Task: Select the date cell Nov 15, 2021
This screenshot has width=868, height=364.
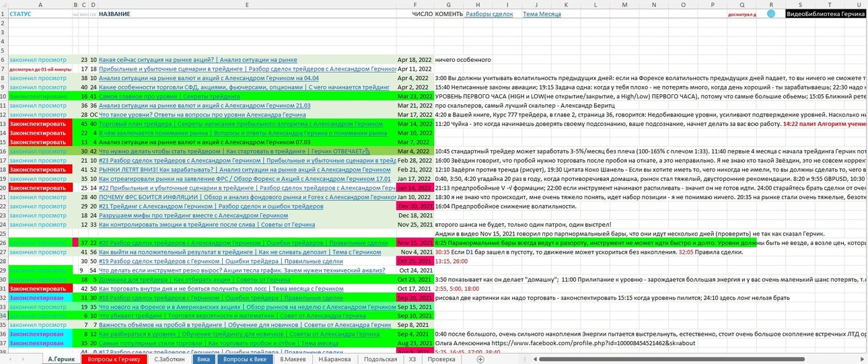Action: tap(414, 243)
